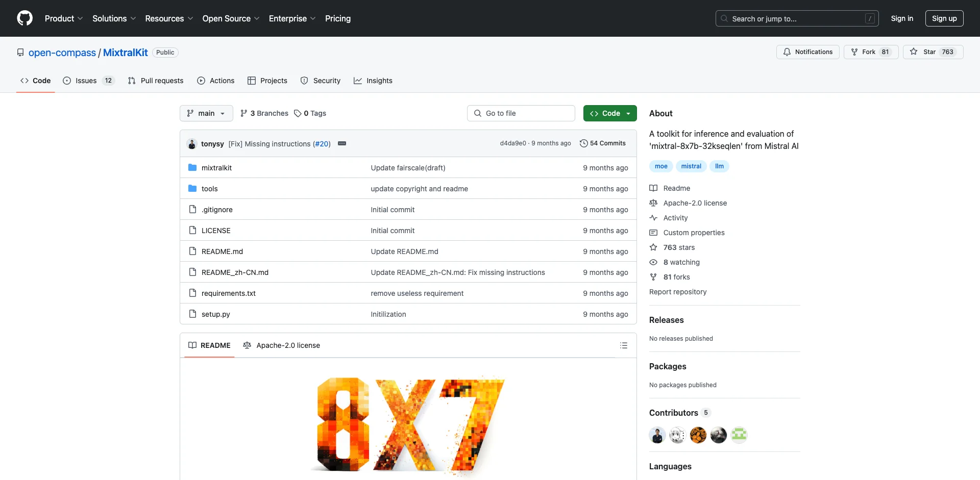The image size is (980, 480).
Task: Select the README tab in the file viewer
Action: click(x=209, y=345)
